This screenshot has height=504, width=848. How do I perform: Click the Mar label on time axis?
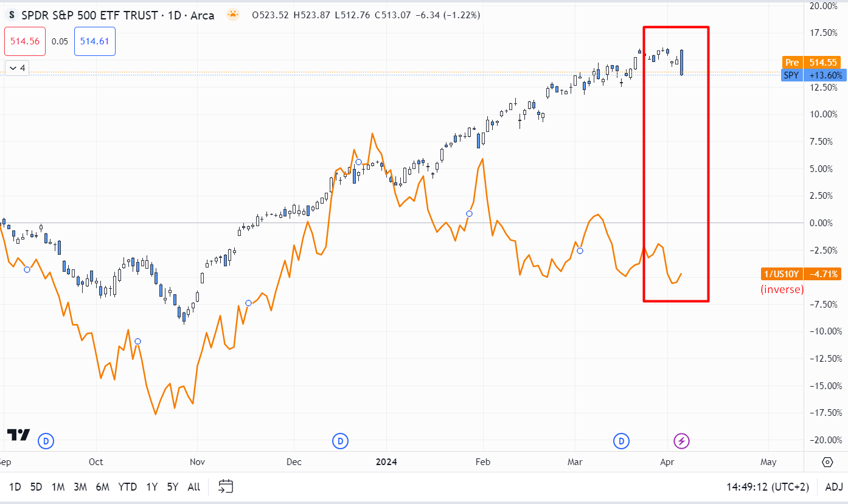click(x=575, y=462)
